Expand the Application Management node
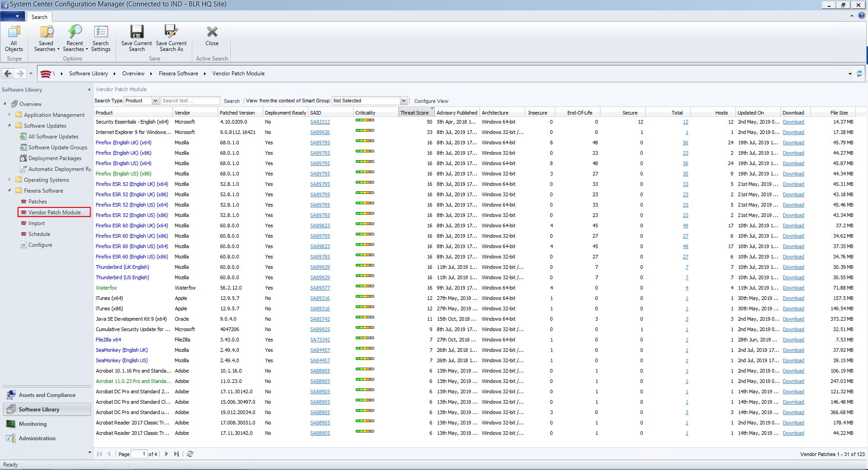Screen dimensions: 868x470 pyautogui.click(x=9, y=115)
